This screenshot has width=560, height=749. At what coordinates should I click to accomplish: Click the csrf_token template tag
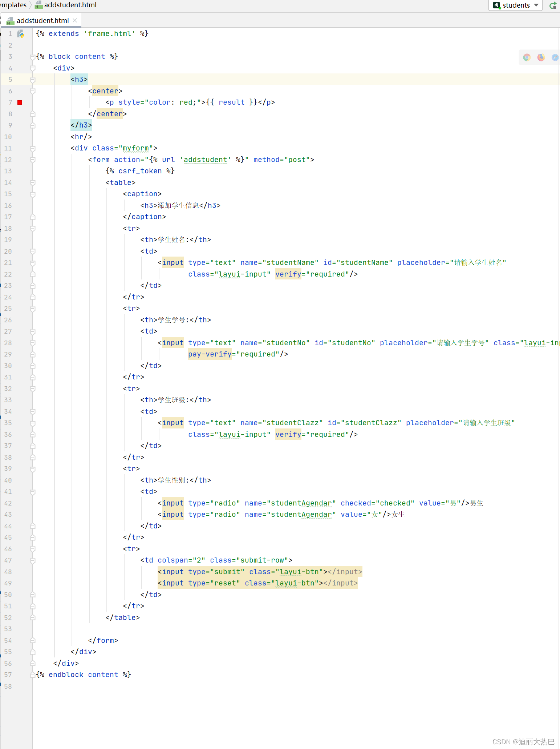click(140, 171)
